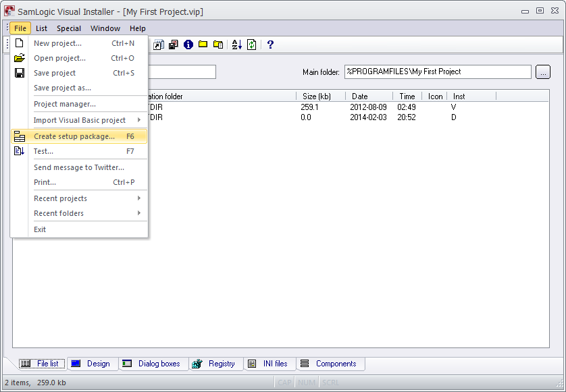Click the CAP indicator in status bar

(284, 383)
